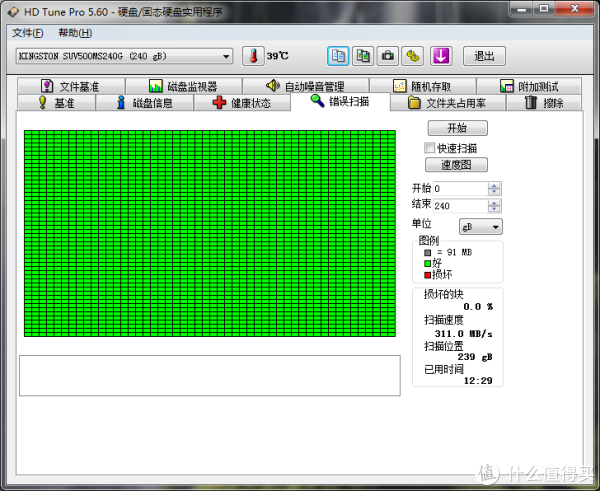The height and width of the screenshot is (491, 600).
Task: Switch to the 自动噪音管理 tab
Action: point(306,86)
